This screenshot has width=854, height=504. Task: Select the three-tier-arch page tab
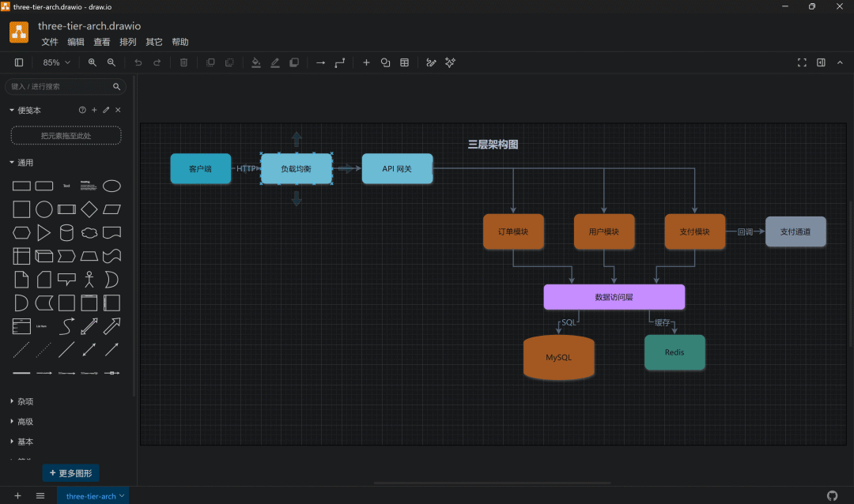(x=93, y=496)
